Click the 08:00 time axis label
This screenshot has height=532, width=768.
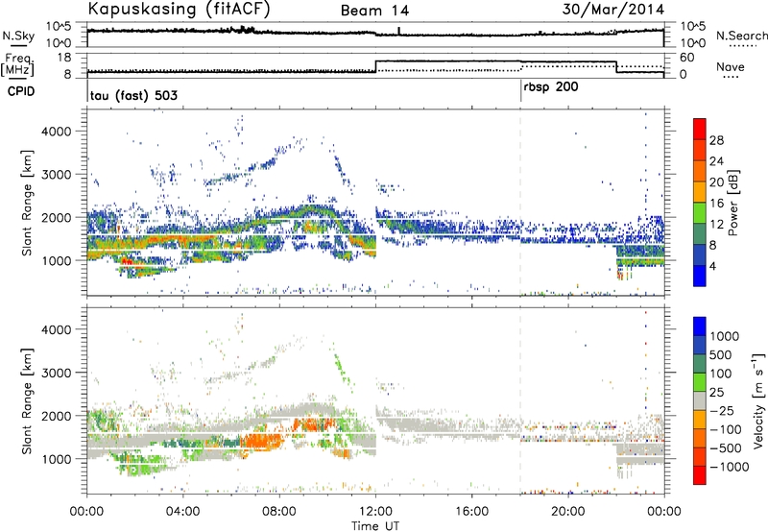(278, 512)
